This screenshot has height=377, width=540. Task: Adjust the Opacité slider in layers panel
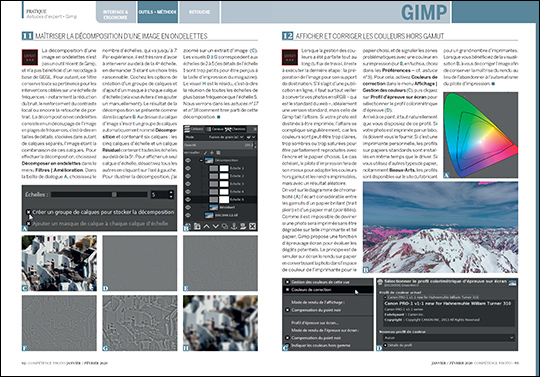(x=218, y=145)
